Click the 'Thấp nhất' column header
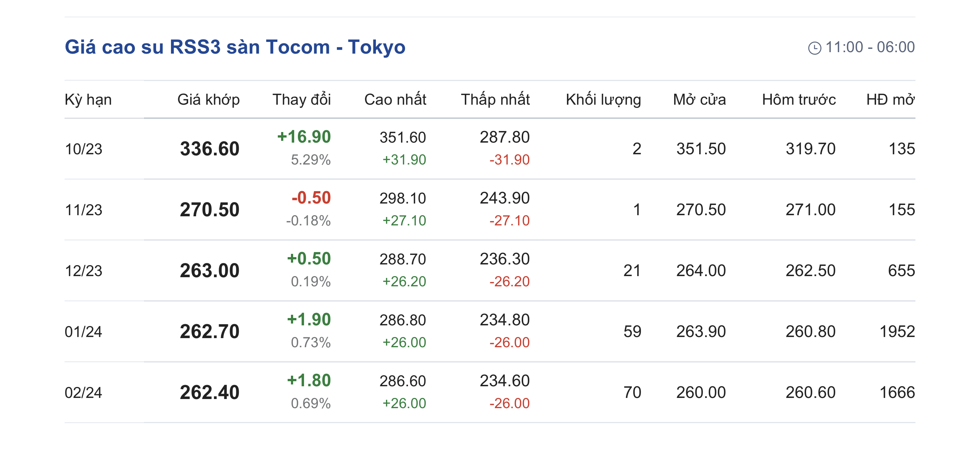This screenshot has width=980, height=453. point(495,100)
